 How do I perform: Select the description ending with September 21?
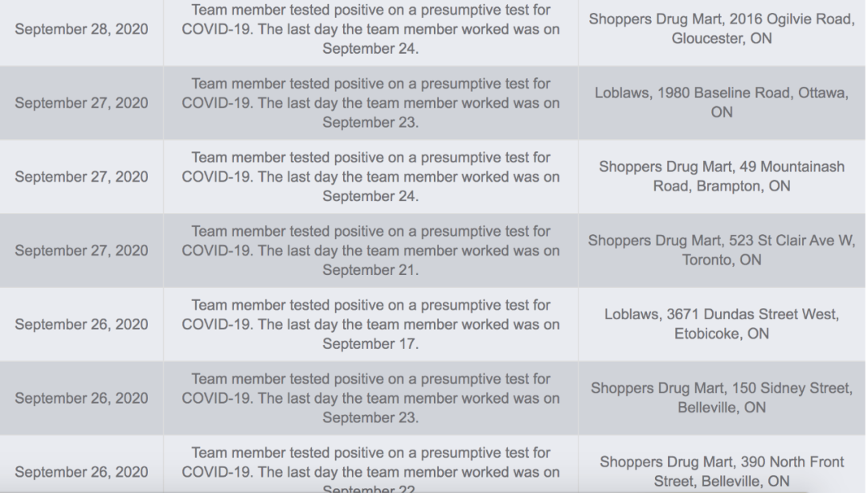[x=371, y=250]
